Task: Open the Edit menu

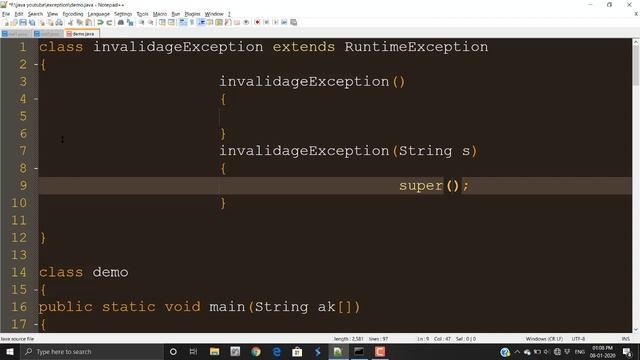Action: click(19, 14)
